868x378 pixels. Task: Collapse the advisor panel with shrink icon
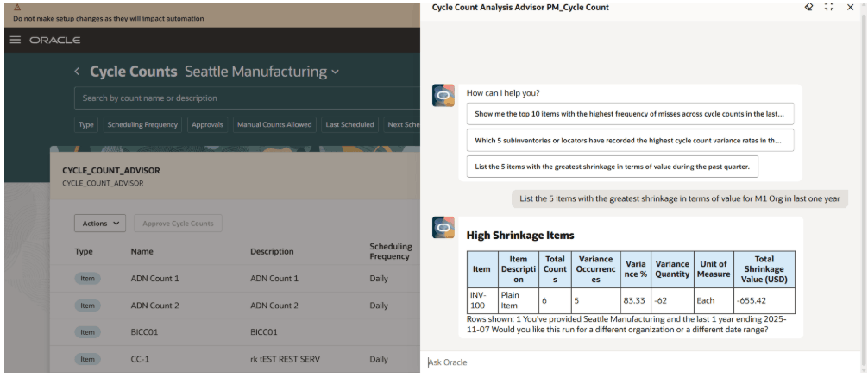(829, 7)
